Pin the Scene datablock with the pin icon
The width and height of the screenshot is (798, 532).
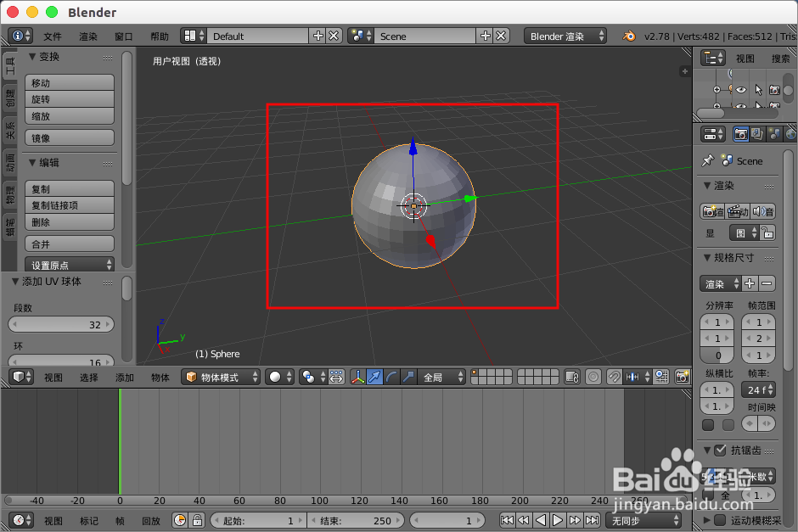pyautogui.click(x=708, y=160)
